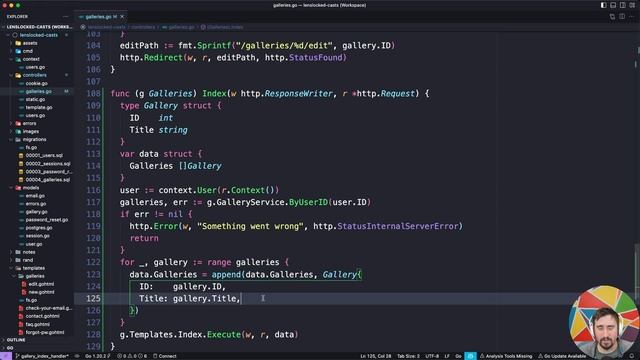The height and width of the screenshot is (360, 640).
Task: Expand the GO section in sidebar
Action: (x=10, y=348)
